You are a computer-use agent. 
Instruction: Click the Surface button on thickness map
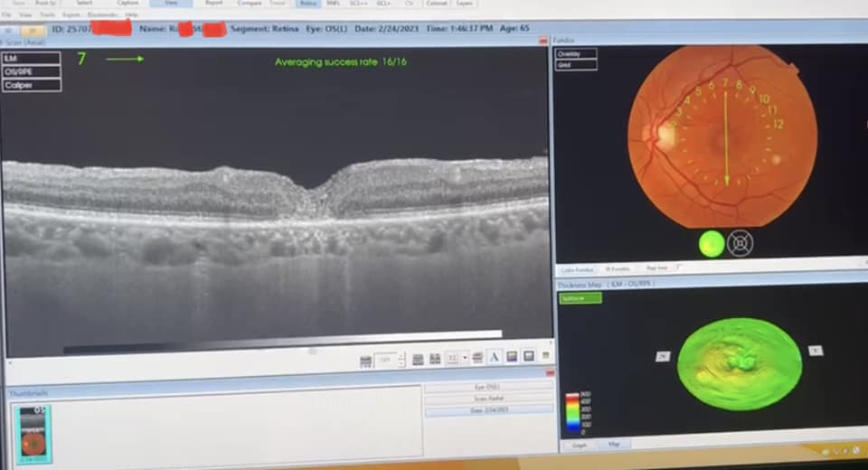pyautogui.click(x=580, y=298)
